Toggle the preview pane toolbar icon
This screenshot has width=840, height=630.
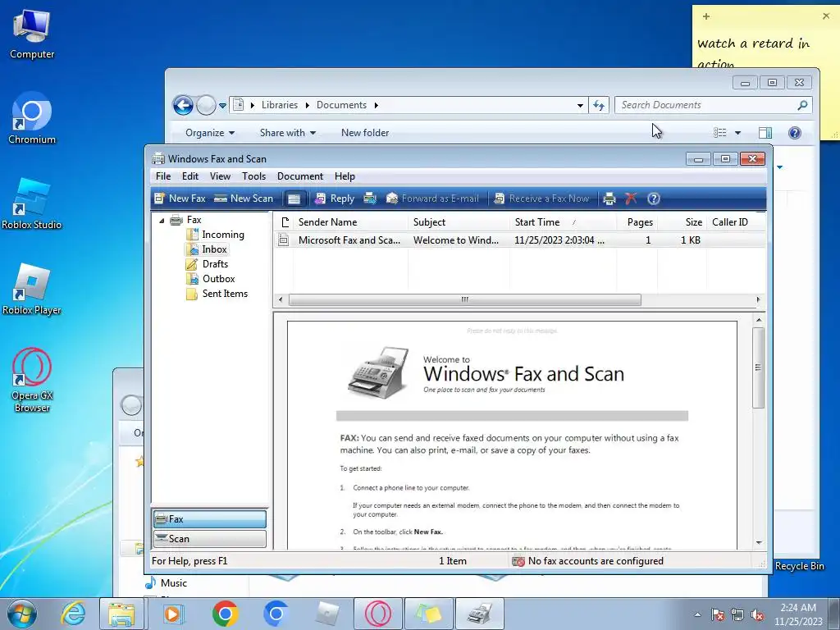pyautogui.click(x=294, y=199)
